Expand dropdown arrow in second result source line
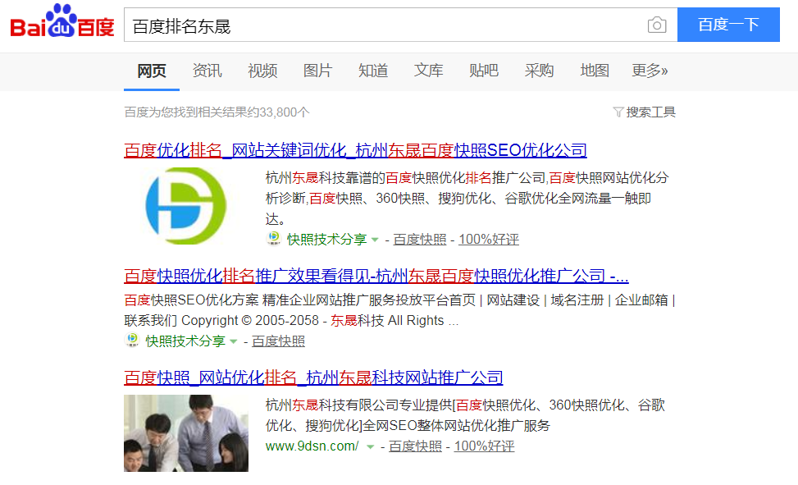This screenshot has height=485, width=798. tap(234, 341)
